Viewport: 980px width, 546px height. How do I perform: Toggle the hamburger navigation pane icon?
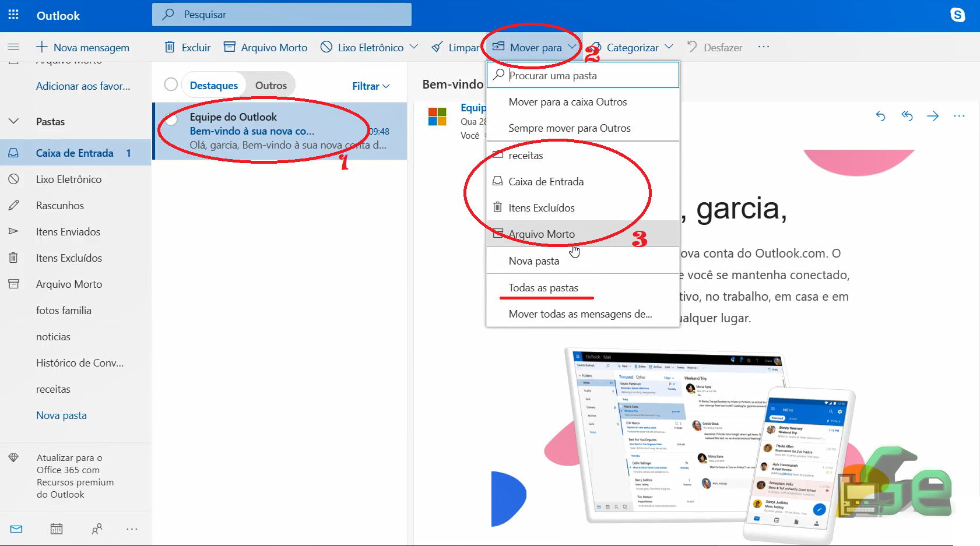click(13, 47)
